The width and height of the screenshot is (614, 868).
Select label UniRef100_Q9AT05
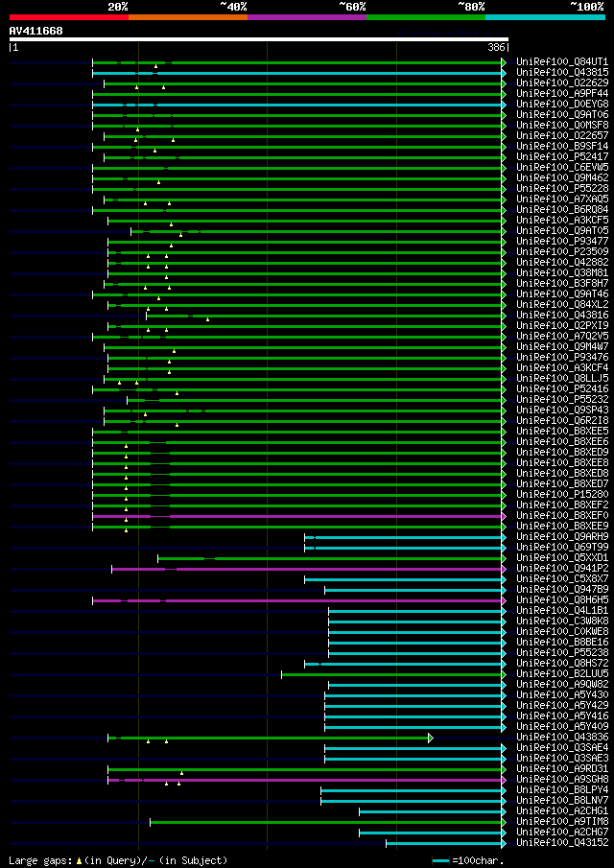562,231
